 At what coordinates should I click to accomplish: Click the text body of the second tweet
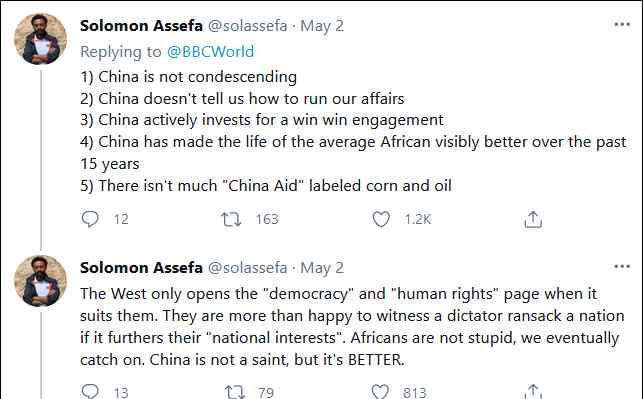tap(352, 327)
